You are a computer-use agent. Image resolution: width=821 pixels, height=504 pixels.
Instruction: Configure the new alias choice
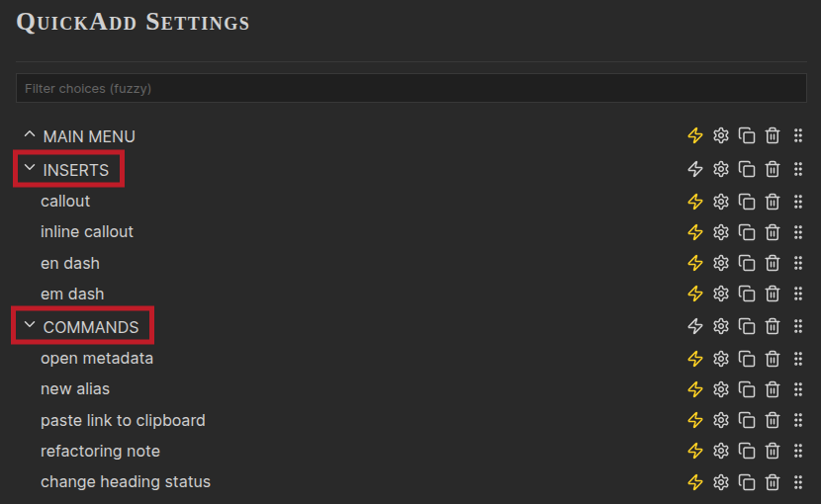pos(721,389)
